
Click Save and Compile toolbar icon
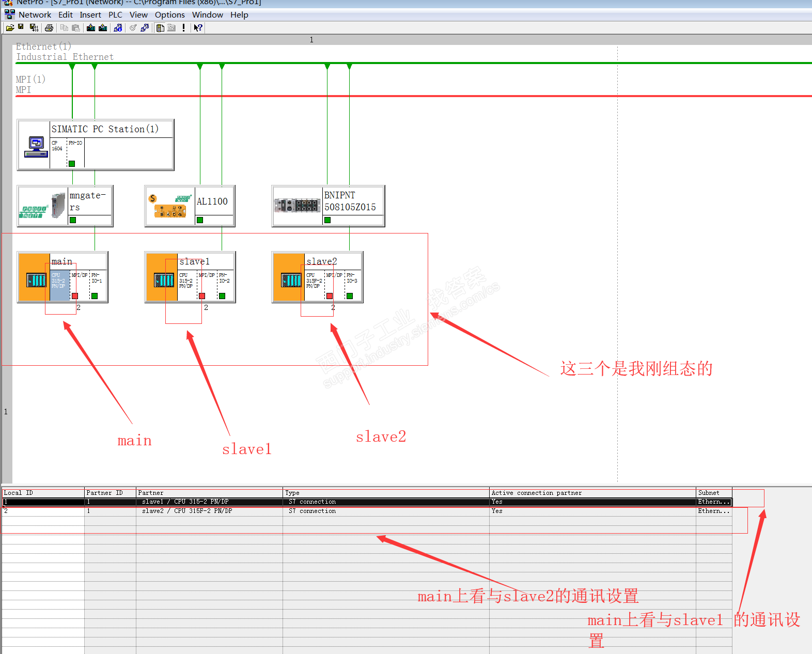(34, 28)
